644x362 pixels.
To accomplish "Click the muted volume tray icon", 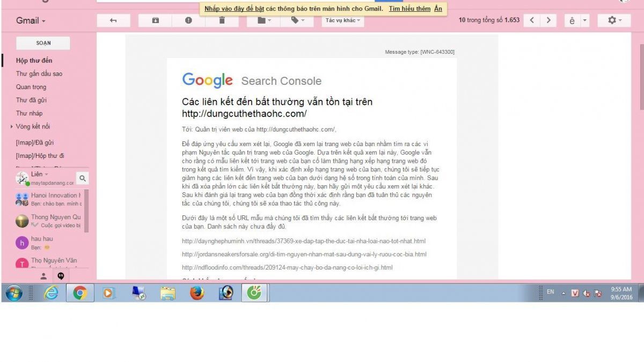I will click(587, 293).
